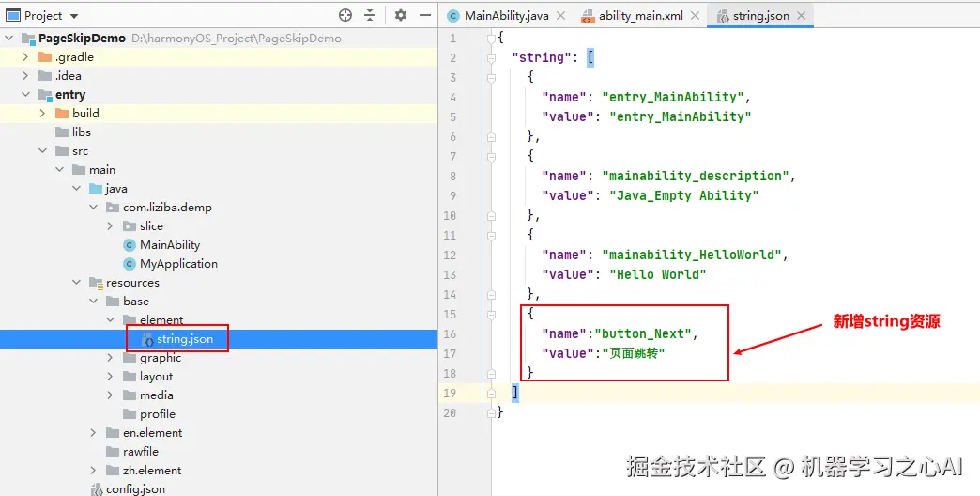Viewport: 980px width, 496px height.
Task: Click the locate/select opened file target icon
Action: point(345,16)
